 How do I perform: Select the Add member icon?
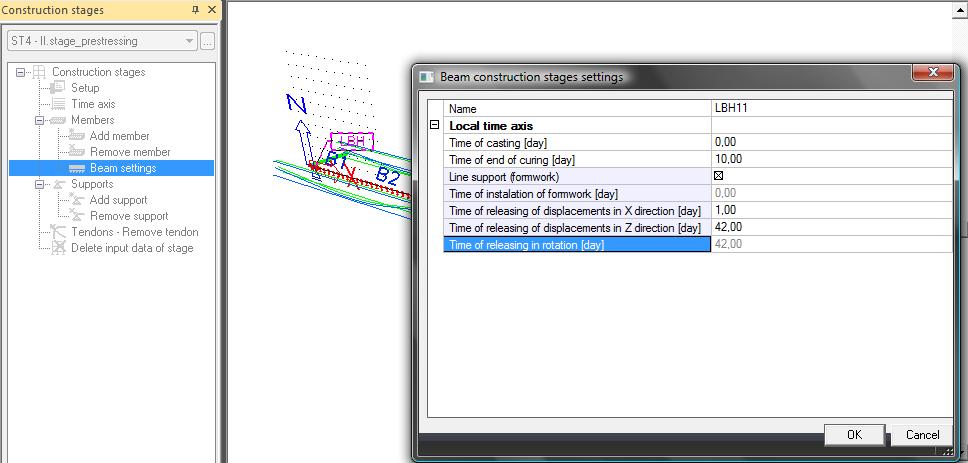click(77, 136)
